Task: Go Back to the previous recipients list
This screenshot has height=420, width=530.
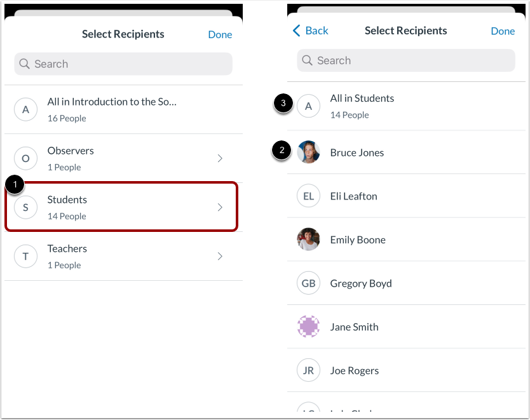Action: [x=309, y=30]
